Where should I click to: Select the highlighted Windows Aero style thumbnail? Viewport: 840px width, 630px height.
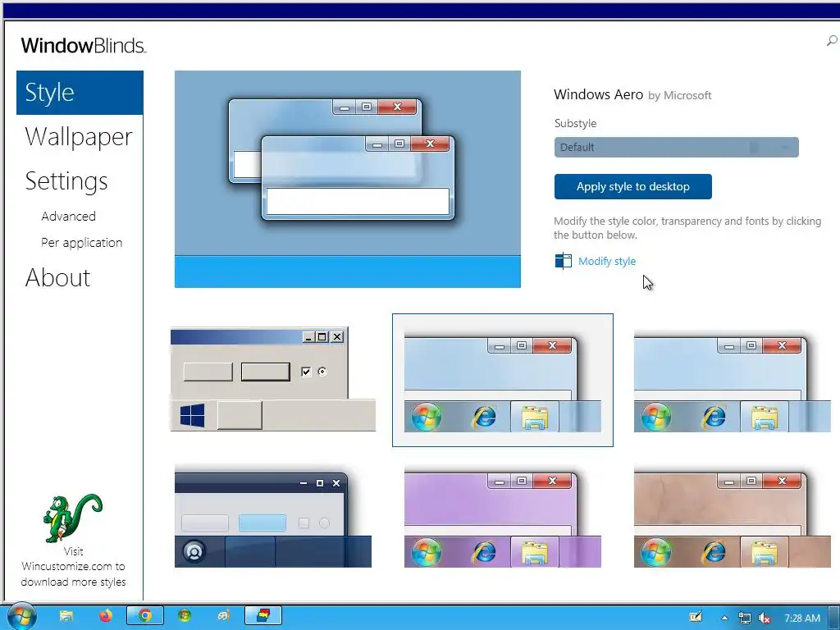tap(503, 380)
